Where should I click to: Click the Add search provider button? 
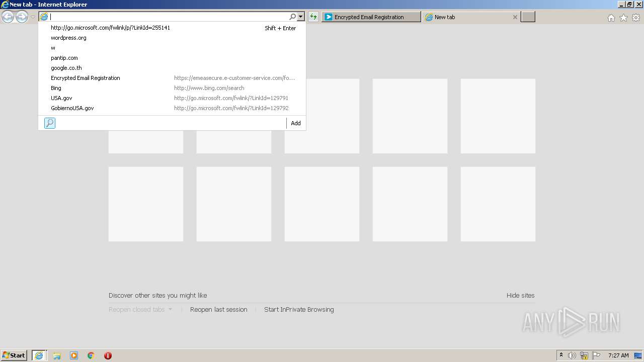click(296, 123)
